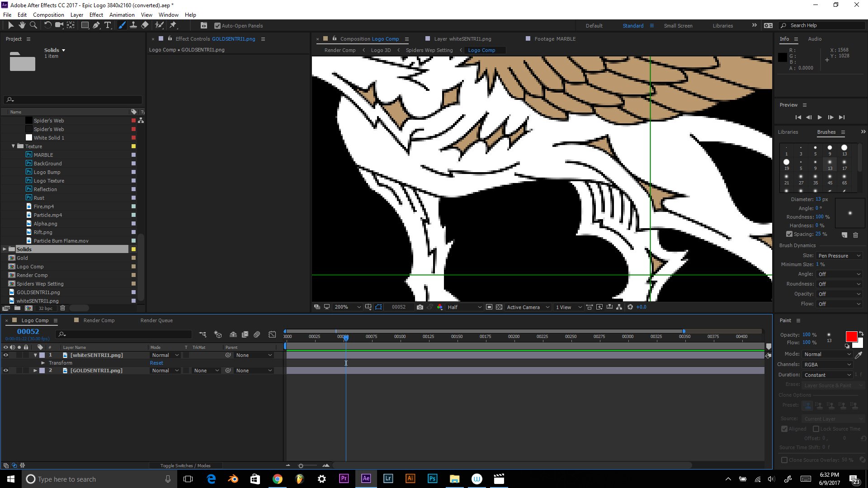Select the Rotation tool
Viewport: 868px width, 488px height.
pyautogui.click(x=47, y=25)
